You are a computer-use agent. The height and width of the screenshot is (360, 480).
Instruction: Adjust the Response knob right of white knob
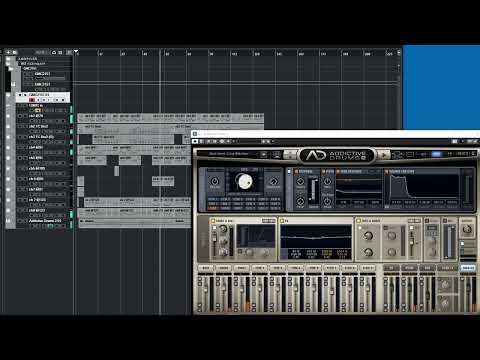click(x=273, y=181)
